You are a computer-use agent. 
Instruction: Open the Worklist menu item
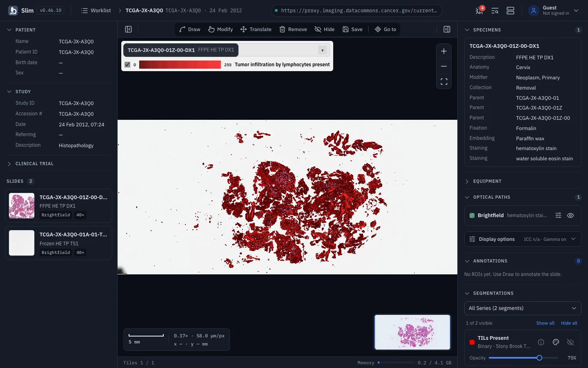[x=96, y=11]
